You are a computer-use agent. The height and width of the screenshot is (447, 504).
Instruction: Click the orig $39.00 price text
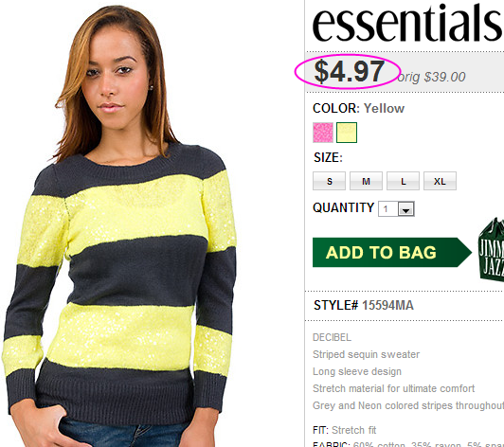(x=431, y=77)
